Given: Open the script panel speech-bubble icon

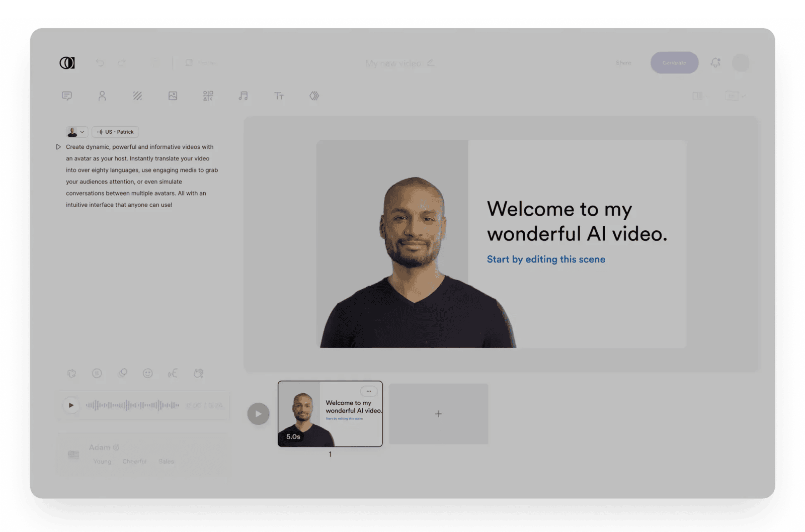Looking at the screenshot, I should coord(67,96).
